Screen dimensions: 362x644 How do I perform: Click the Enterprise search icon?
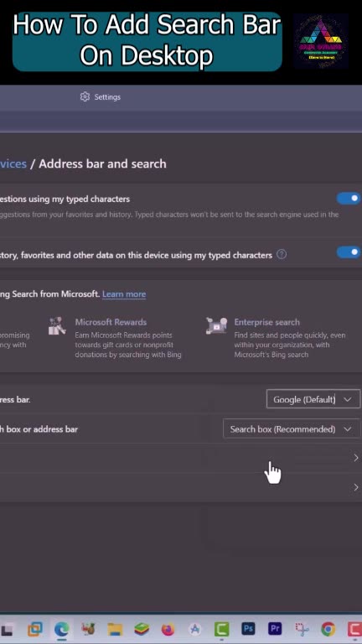click(x=216, y=325)
